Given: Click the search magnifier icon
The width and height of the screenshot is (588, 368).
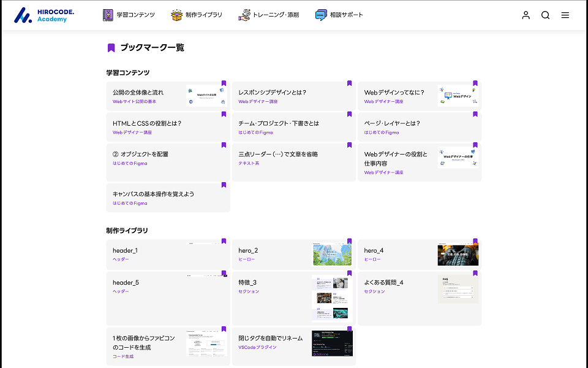Looking at the screenshot, I should [x=545, y=15].
